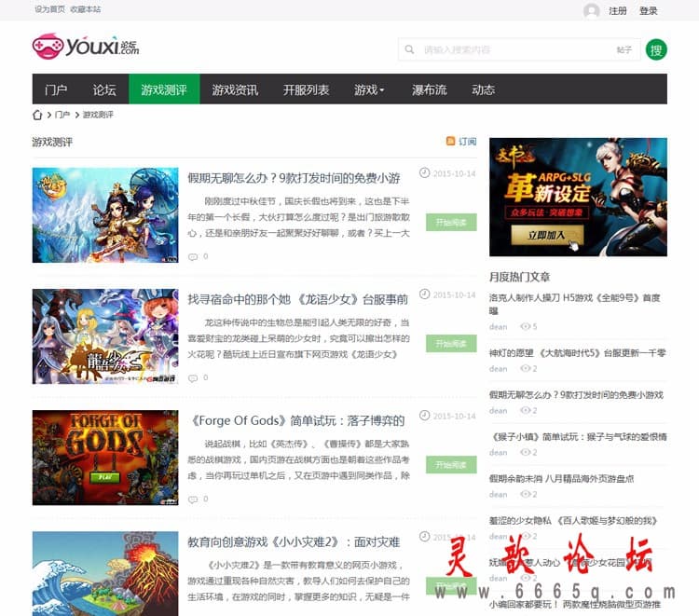699x616 pixels.
Task: Open the 瀑布流 navigation tab
Action: click(429, 89)
